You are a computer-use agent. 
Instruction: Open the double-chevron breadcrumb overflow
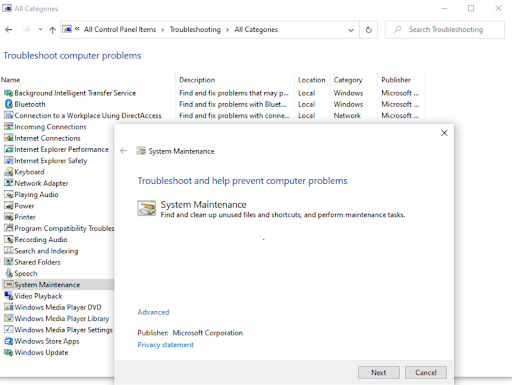click(x=77, y=29)
